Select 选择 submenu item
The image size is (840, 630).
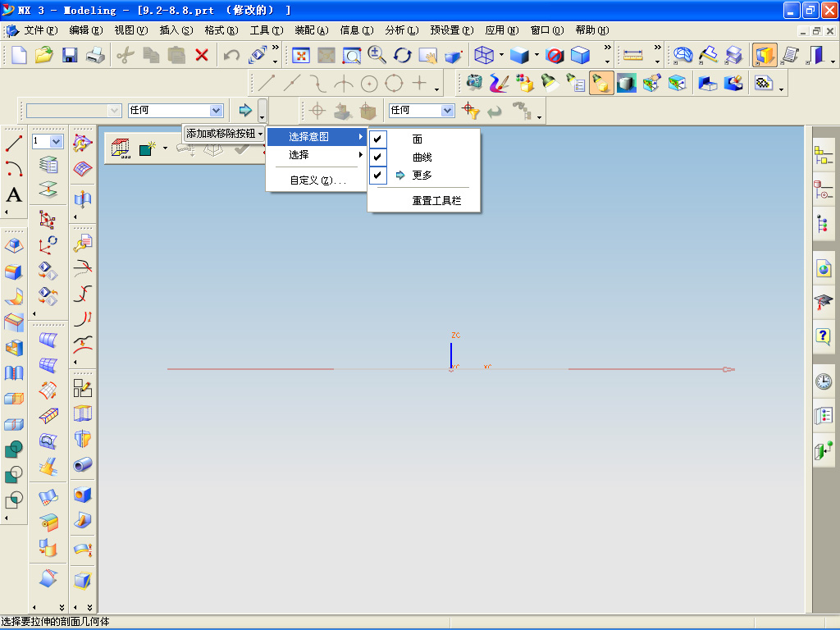(x=317, y=155)
